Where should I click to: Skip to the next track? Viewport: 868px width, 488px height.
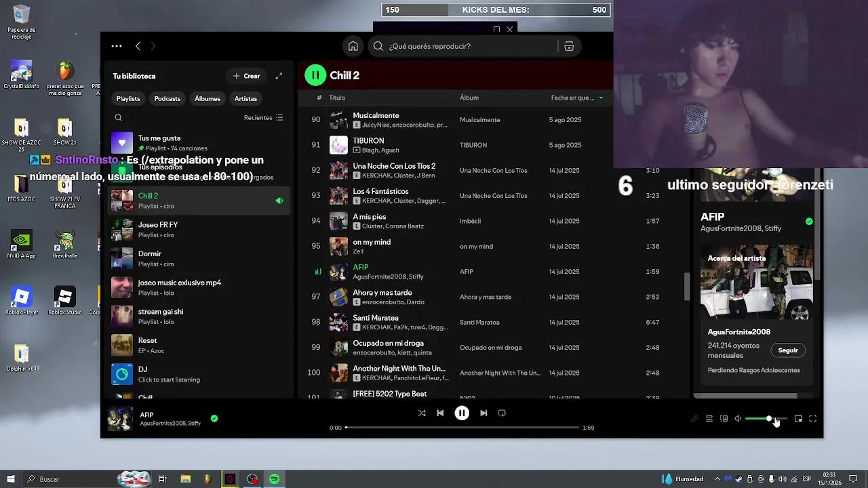pos(484,413)
